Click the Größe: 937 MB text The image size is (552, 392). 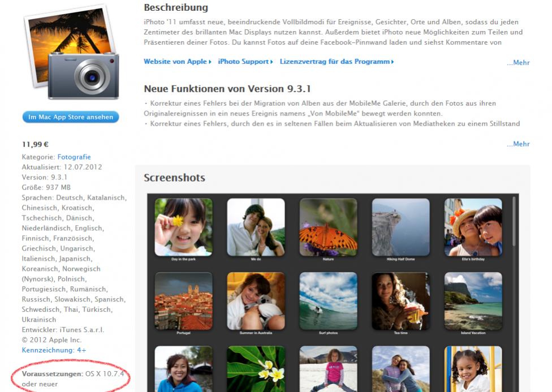pyautogui.click(x=46, y=187)
